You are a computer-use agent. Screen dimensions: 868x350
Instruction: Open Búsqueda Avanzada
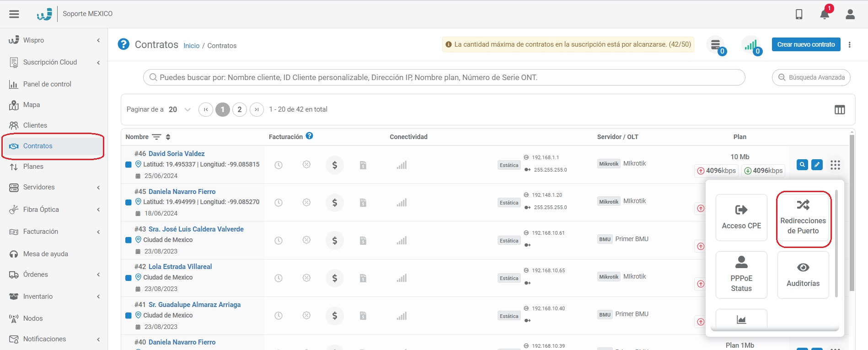[x=811, y=77]
